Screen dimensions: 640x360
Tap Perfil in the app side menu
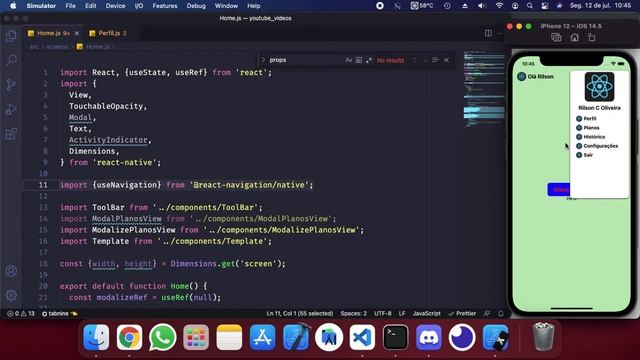tap(586, 118)
